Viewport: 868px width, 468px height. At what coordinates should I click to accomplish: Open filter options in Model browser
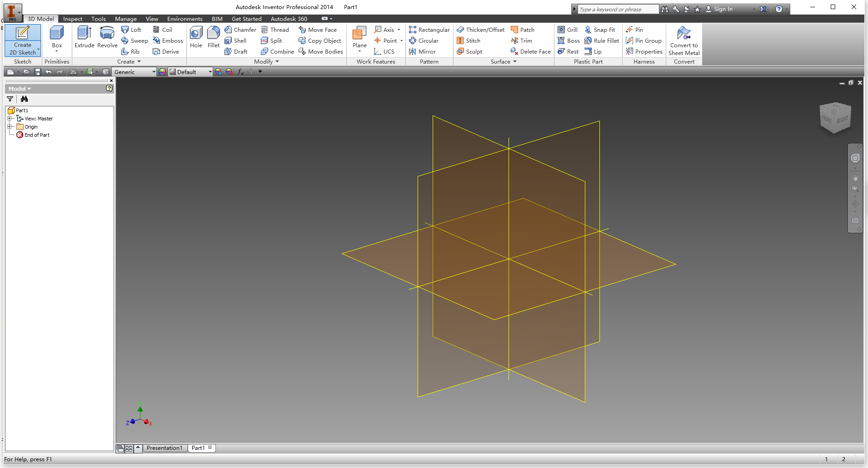click(10, 99)
